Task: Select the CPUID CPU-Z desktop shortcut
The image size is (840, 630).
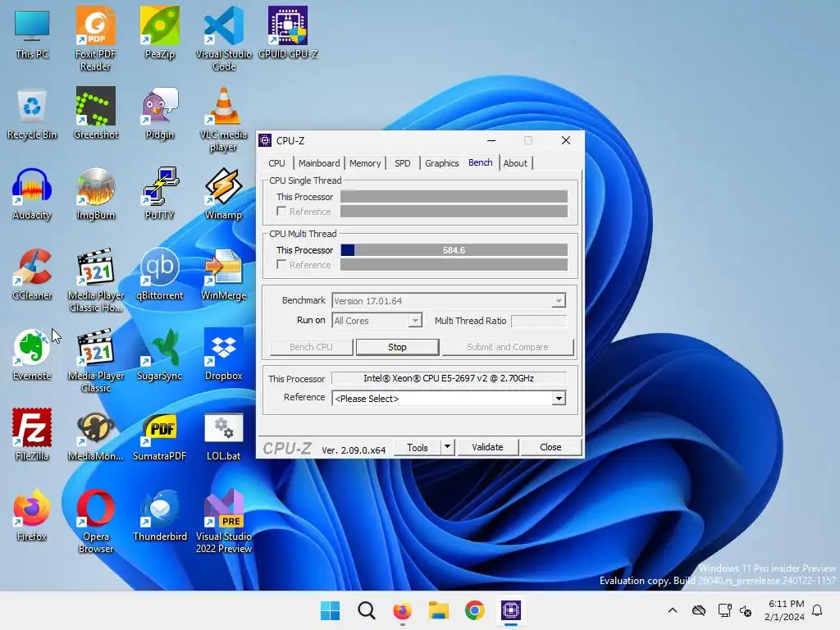Action: (x=288, y=34)
